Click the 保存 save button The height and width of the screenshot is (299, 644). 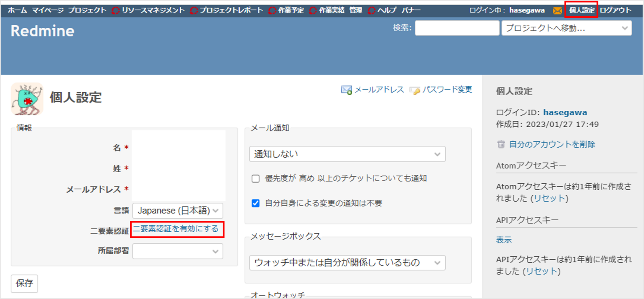[24, 283]
